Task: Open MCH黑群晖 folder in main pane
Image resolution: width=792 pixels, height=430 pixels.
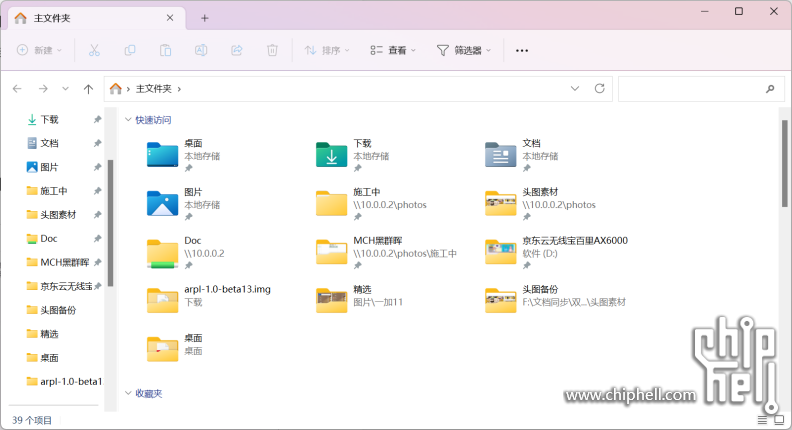Action: click(x=331, y=252)
